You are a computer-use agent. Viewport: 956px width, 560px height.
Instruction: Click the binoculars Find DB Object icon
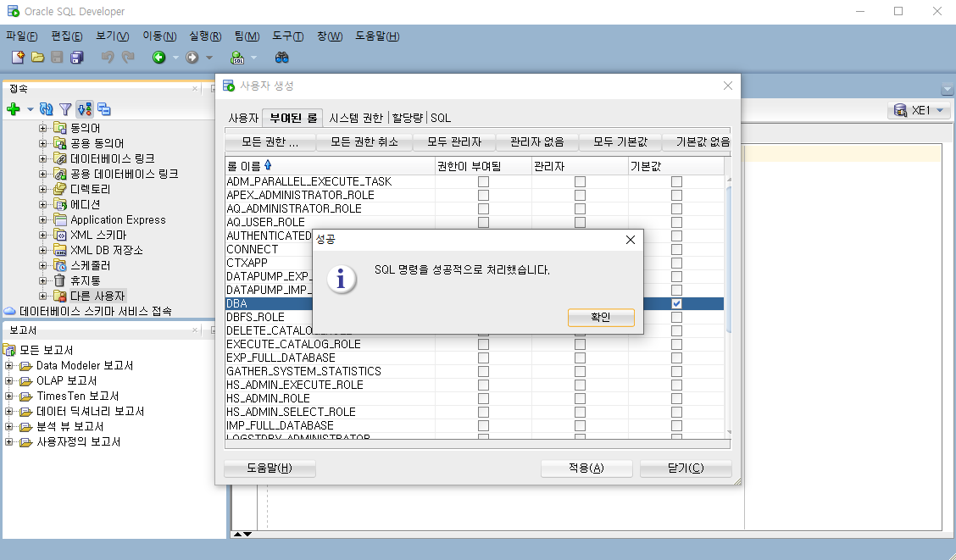(281, 58)
